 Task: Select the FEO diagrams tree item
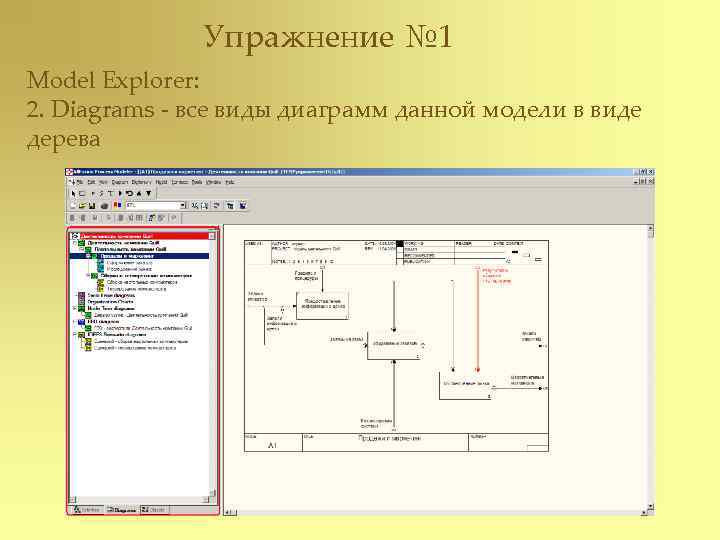pos(103,321)
